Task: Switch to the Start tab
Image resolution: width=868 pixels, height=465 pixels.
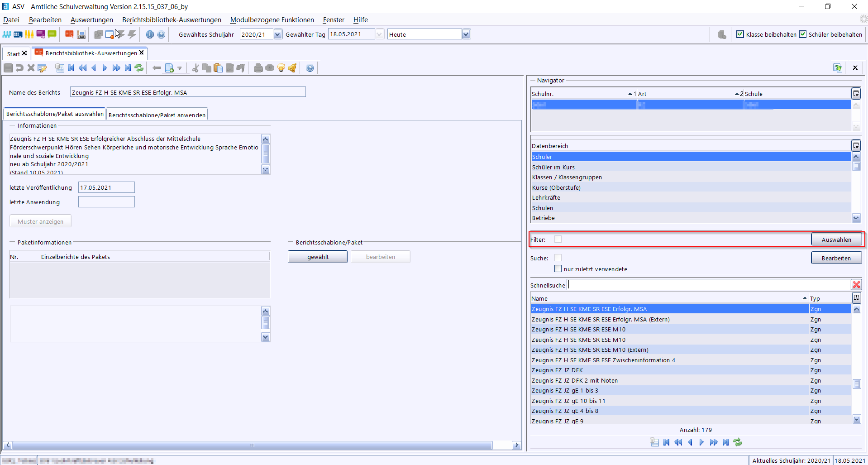Action: point(13,54)
